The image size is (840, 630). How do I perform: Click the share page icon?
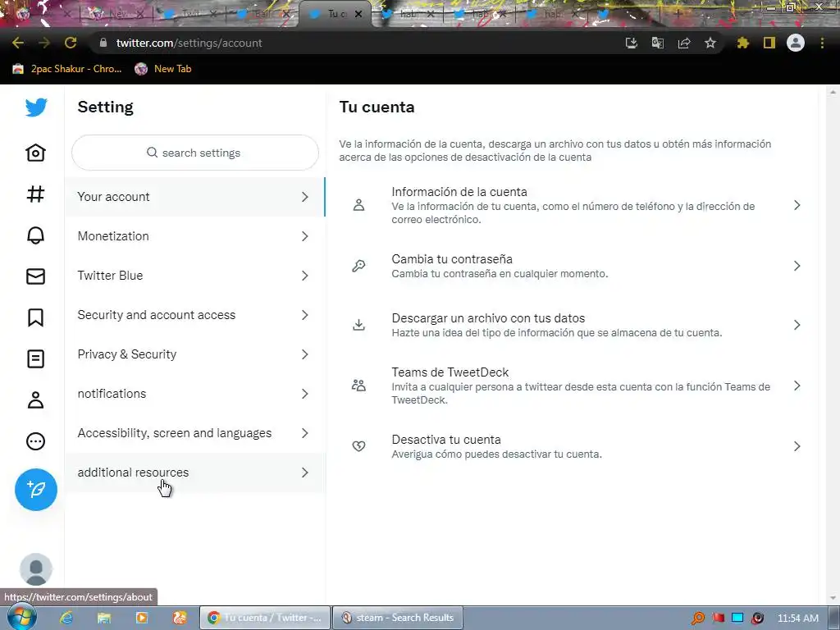[684, 43]
